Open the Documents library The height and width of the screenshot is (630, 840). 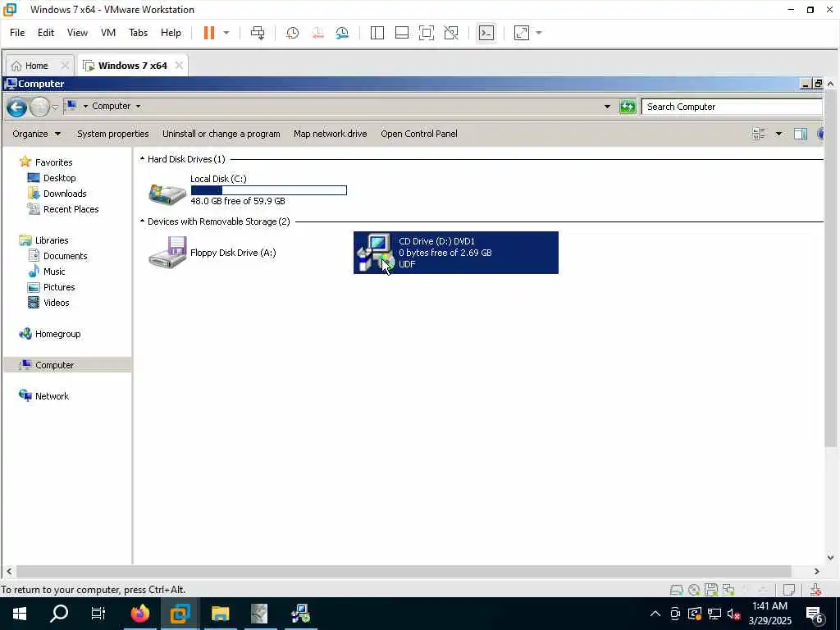65,256
